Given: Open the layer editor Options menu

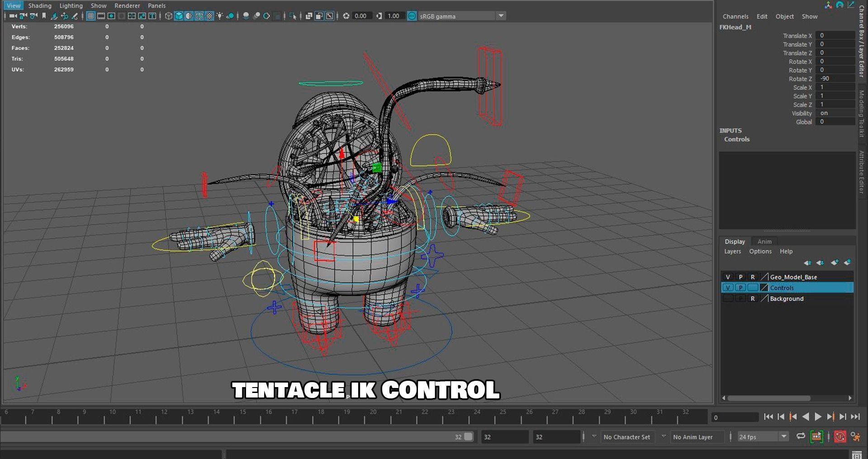Looking at the screenshot, I should [760, 251].
